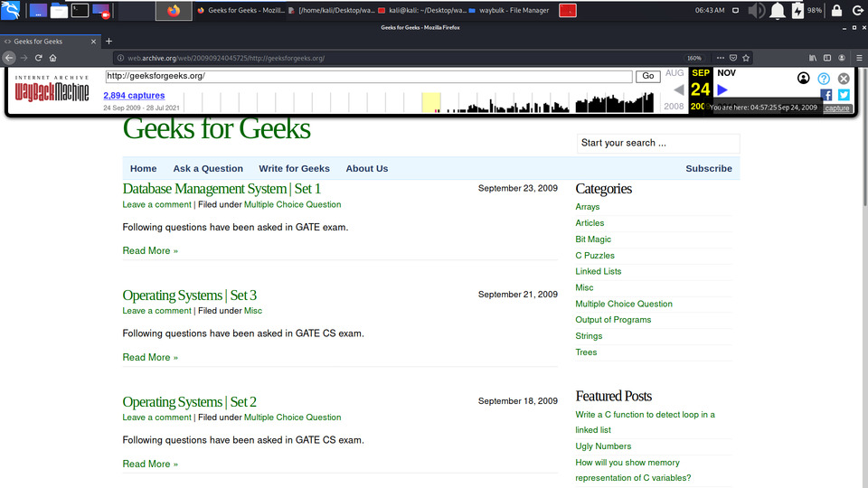Viewport: 868px width, 488px height.
Task: Open the Firefox account icon in the toolbar
Action: coord(842,58)
